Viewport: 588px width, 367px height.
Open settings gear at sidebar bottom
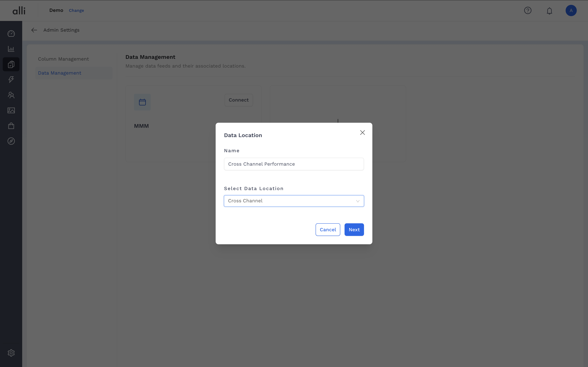11,353
